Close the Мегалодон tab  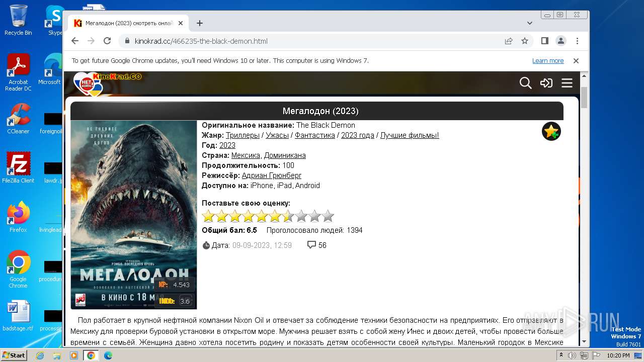pyautogui.click(x=180, y=23)
